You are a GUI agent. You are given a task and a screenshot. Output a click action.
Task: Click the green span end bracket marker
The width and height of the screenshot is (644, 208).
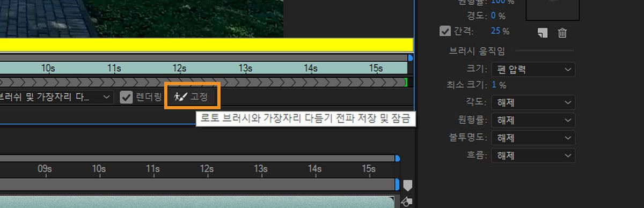coord(406,82)
